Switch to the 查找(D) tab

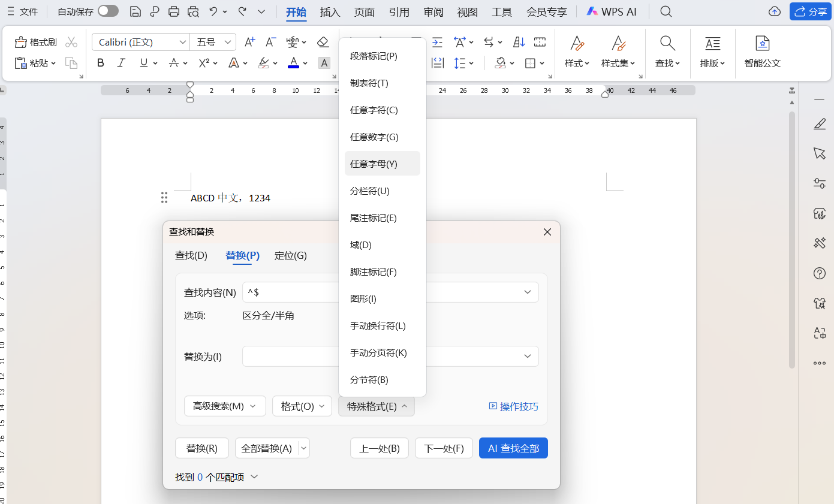[x=191, y=255]
